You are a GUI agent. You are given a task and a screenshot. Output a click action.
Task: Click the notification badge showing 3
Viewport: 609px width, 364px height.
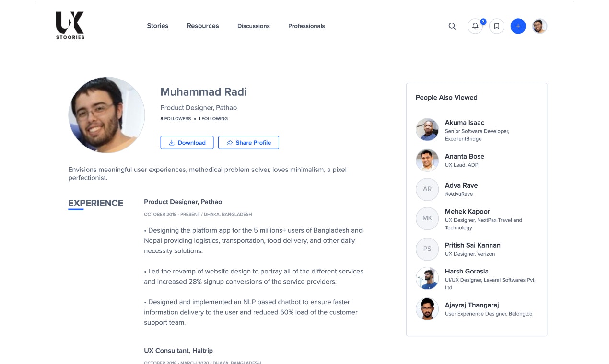[483, 22]
